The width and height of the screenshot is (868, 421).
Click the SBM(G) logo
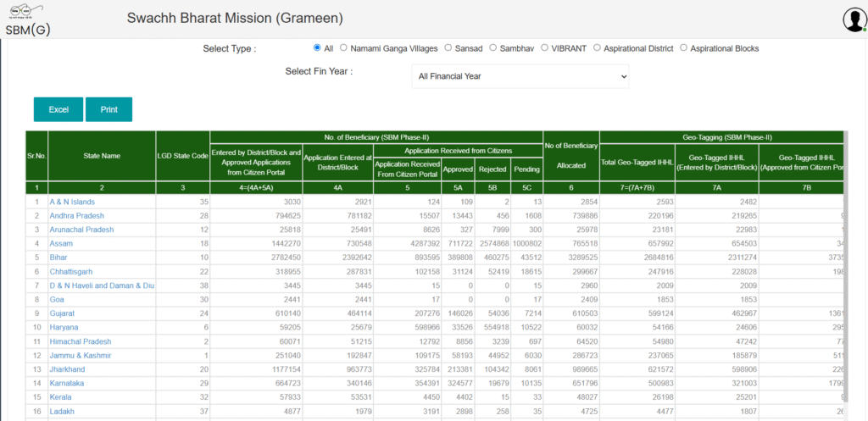28,19
